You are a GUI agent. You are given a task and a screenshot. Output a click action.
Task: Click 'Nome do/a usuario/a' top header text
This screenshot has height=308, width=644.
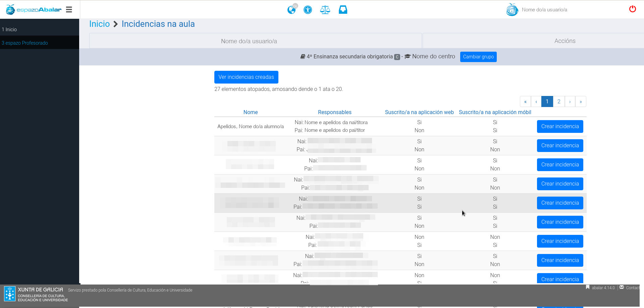[544, 10]
